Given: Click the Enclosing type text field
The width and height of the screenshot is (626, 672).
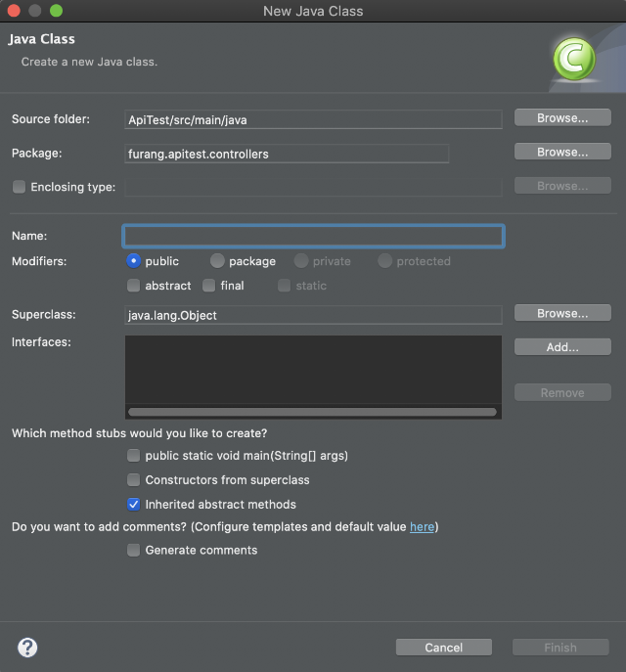Looking at the screenshot, I should tap(313, 187).
